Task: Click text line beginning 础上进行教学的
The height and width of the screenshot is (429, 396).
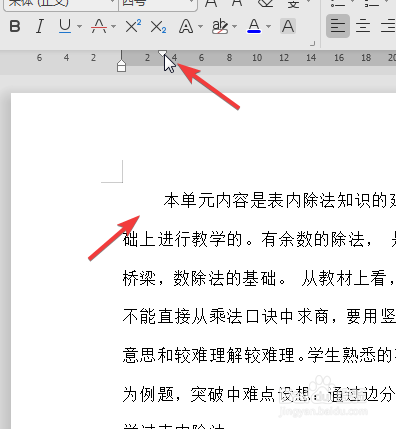Action: point(259,239)
